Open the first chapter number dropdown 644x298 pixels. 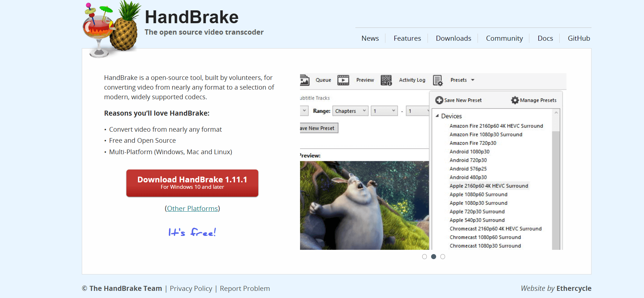click(384, 111)
